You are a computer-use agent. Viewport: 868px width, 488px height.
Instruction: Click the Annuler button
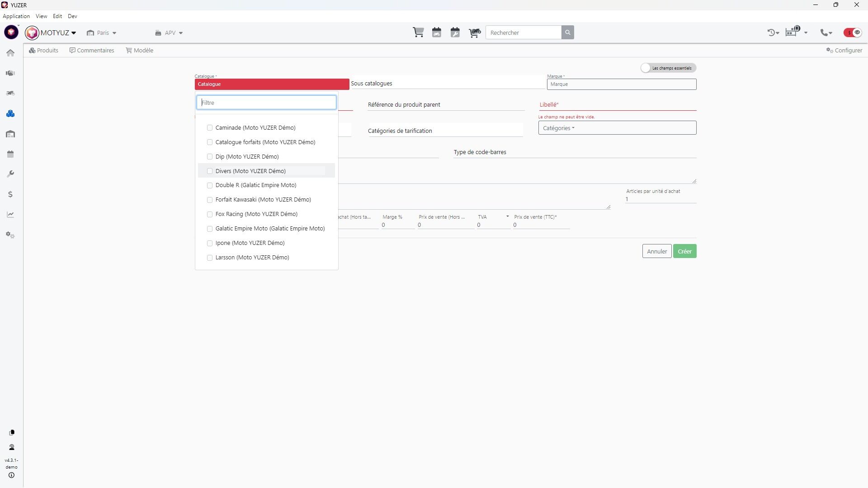656,251
